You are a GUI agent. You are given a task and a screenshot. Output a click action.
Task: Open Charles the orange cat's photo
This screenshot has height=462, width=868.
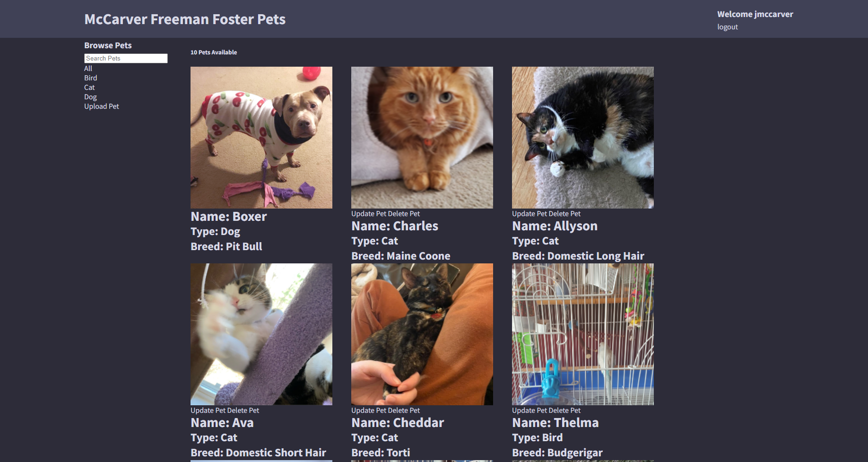(x=422, y=138)
